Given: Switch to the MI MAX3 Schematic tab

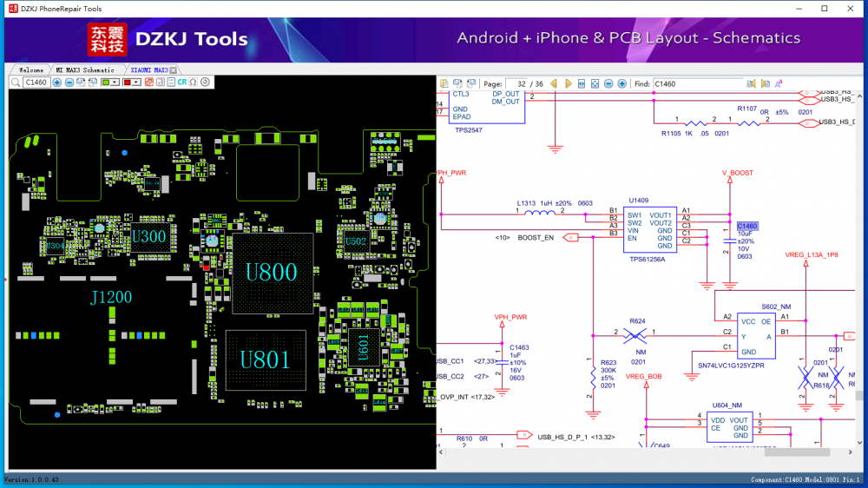Looking at the screenshot, I should (x=85, y=69).
